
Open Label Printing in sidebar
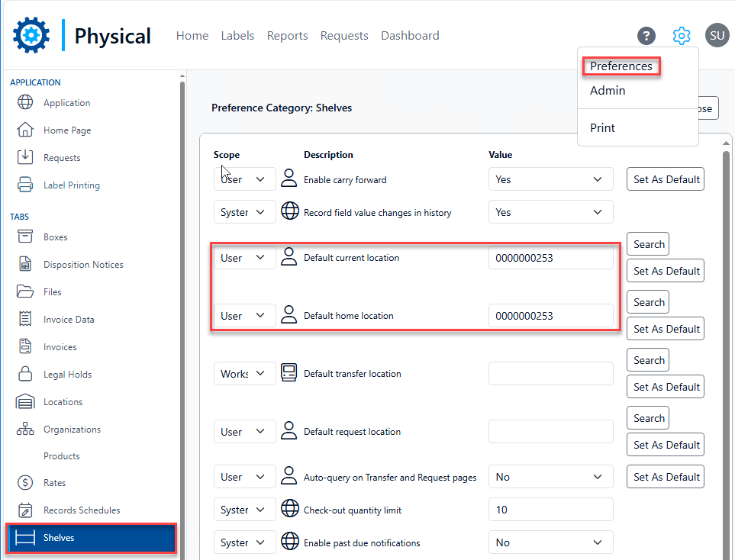pos(71,185)
